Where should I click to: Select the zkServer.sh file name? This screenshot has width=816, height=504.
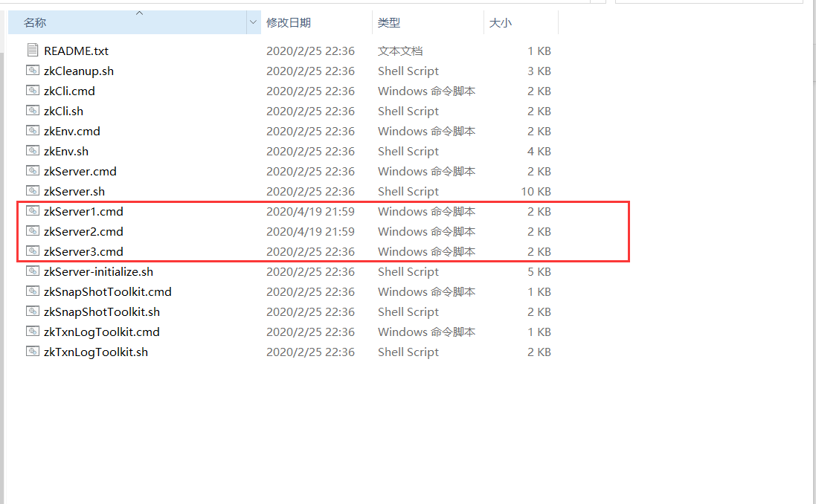[x=74, y=191]
